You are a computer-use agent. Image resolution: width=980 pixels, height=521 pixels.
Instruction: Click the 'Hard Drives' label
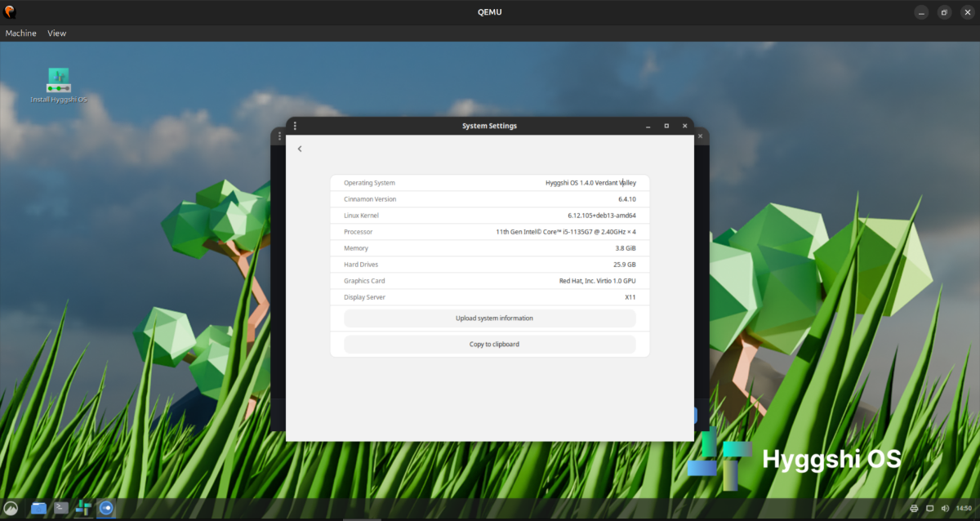[361, 265]
